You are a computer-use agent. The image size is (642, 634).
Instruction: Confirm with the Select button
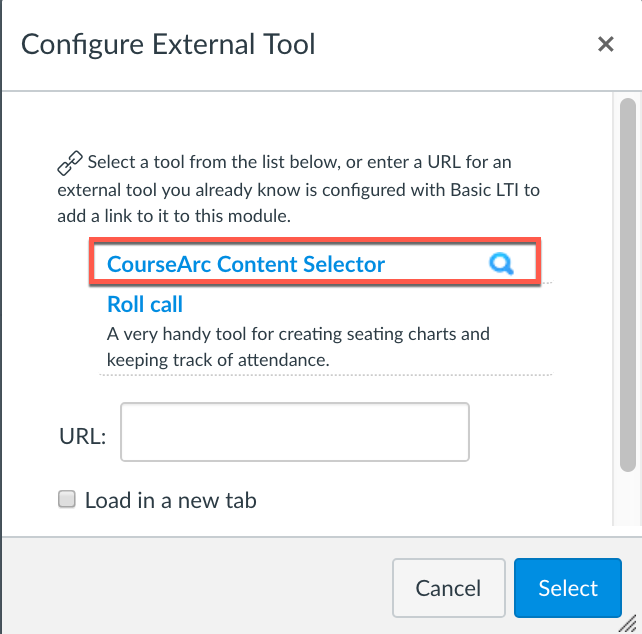[568, 588]
